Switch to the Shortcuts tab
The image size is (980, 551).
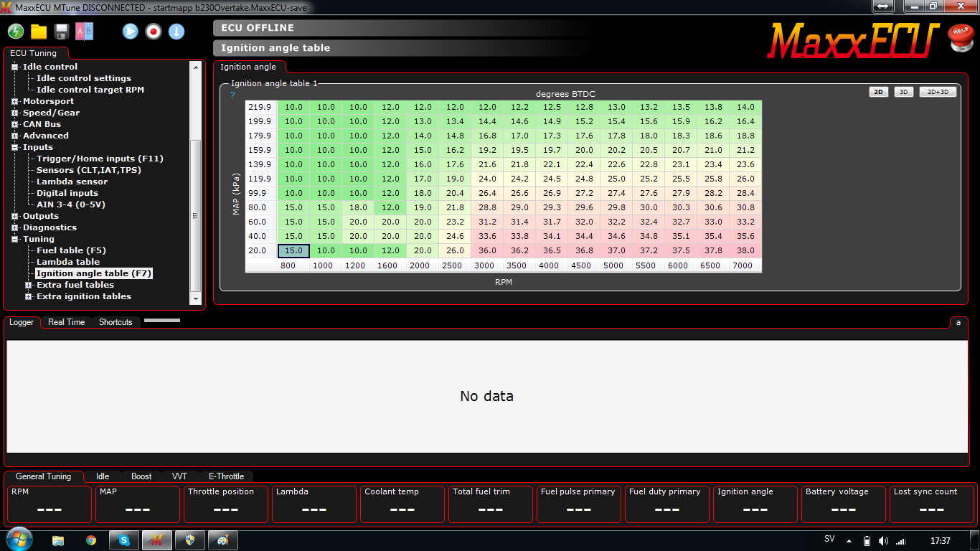[116, 322]
